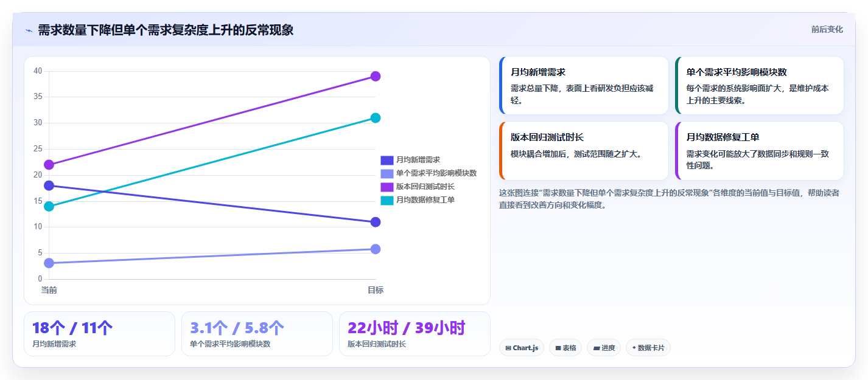
Task: Click the star icon inside 数据卡片 tag
Action: click(634, 348)
